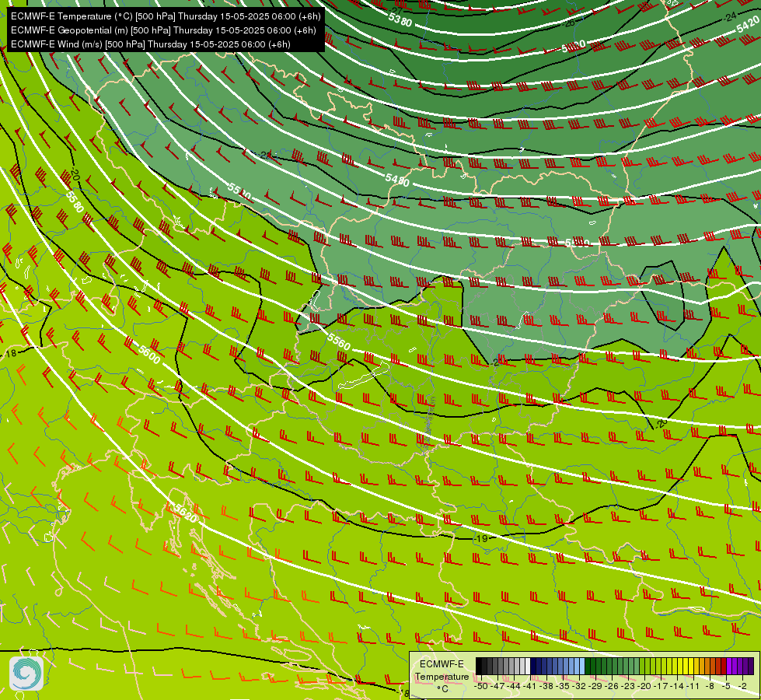Screen dimensions: 761x700
Task: Click the -27 isotherm label on the map
Action: (396, 11)
